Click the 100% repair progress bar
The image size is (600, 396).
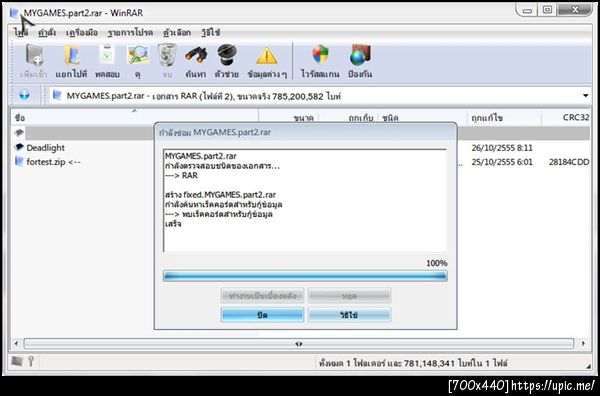tap(305, 276)
